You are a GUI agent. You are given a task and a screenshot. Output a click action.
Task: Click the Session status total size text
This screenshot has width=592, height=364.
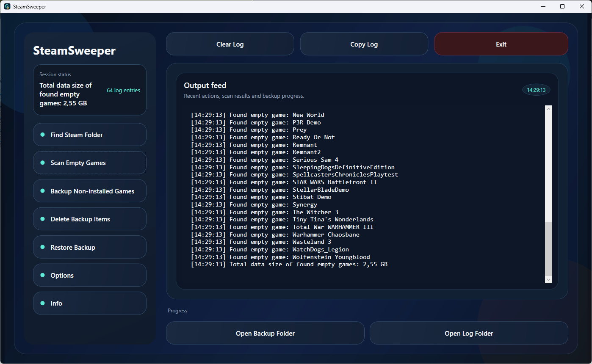point(66,94)
